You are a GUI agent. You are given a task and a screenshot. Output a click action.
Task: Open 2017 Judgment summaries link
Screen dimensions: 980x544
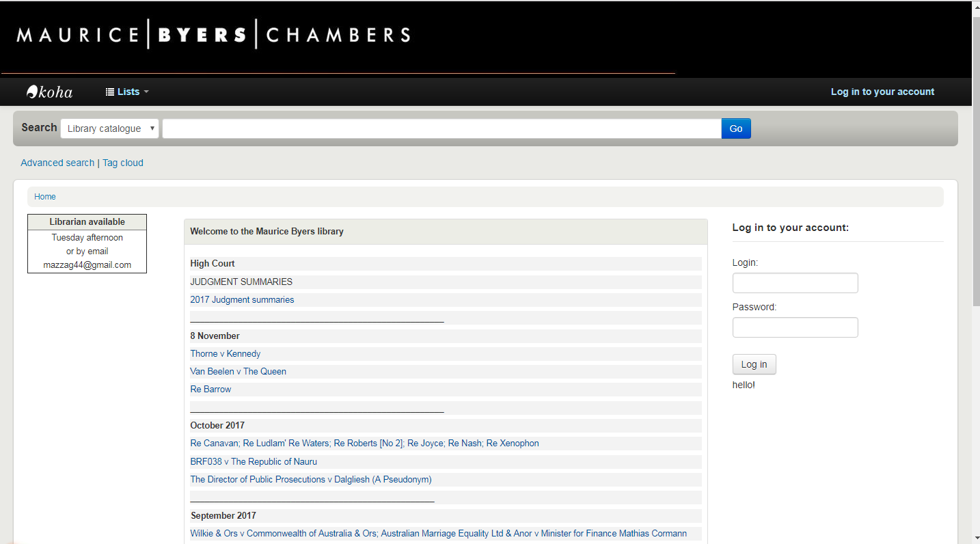242,299
